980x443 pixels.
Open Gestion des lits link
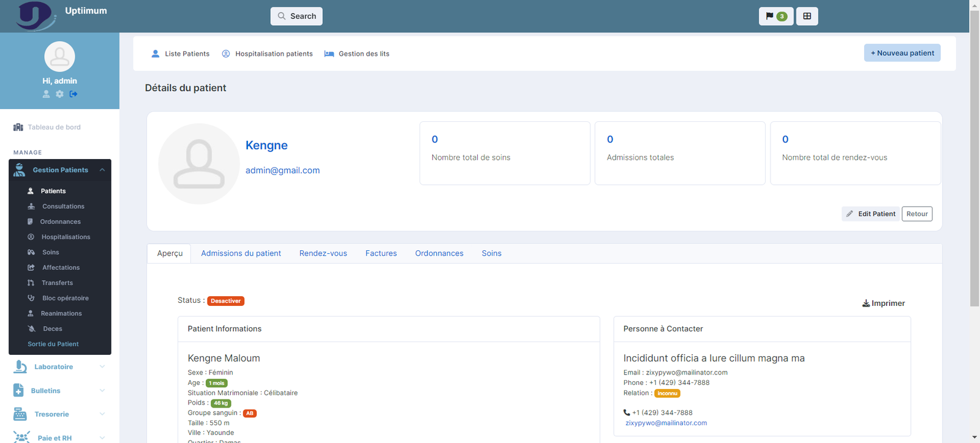(357, 54)
